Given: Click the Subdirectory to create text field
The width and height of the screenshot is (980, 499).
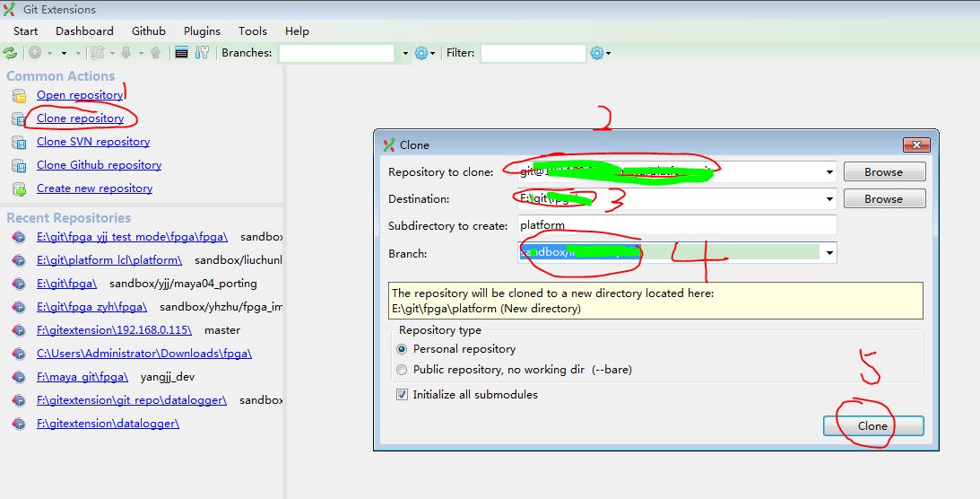Looking at the screenshot, I should coord(676,225).
